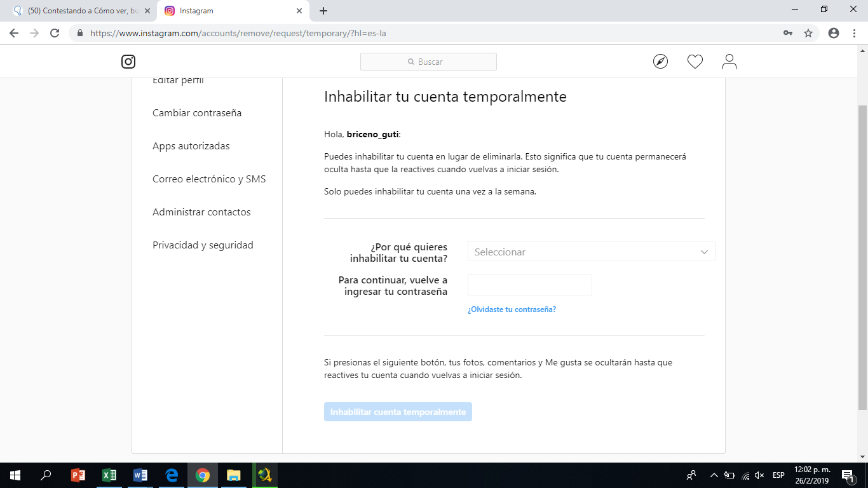Viewport: 868px width, 488px height.
Task: Open Excel from the taskbar
Action: tap(109, 475)
